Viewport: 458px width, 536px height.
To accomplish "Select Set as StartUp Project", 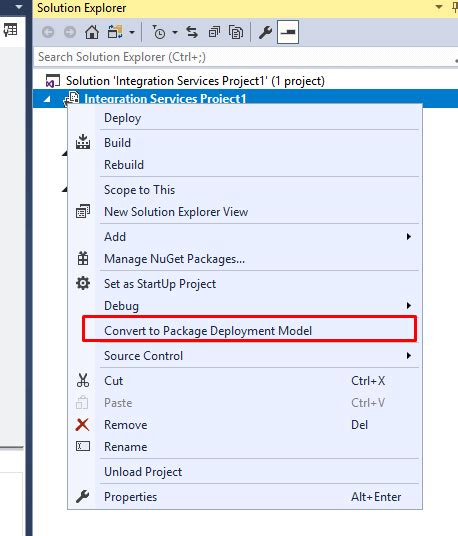I will [x=245, y=284].
